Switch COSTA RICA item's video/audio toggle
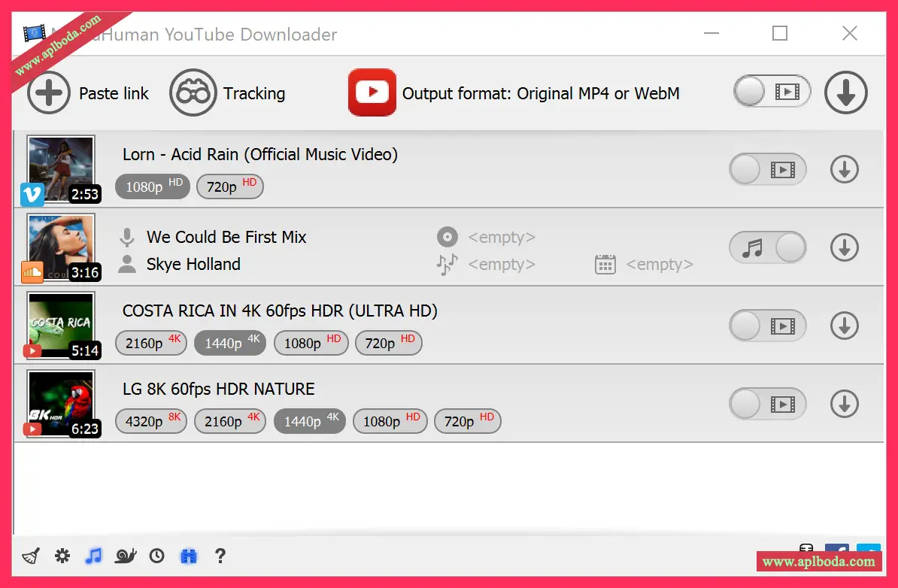 pyautogui.click(x=767, y=326)
